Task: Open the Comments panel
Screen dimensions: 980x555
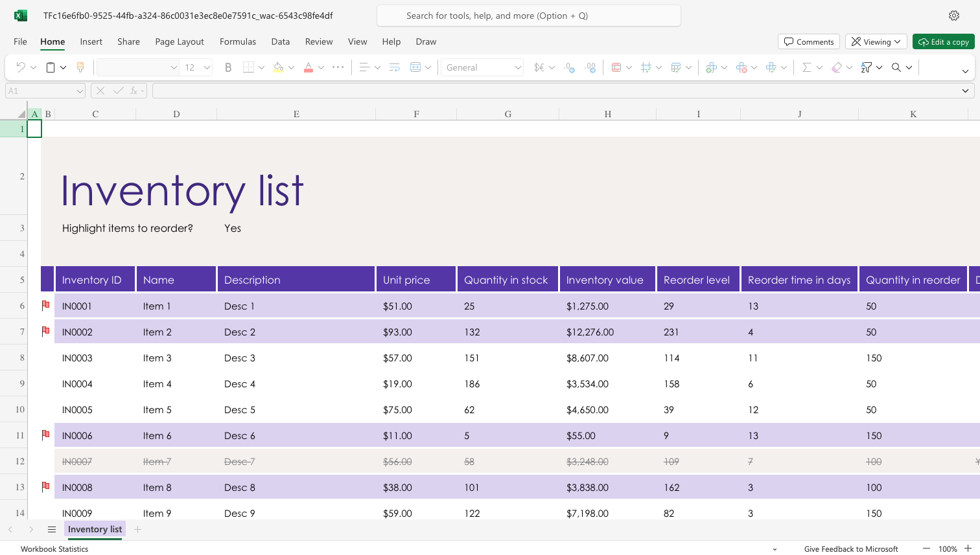Action: point(808,41)
